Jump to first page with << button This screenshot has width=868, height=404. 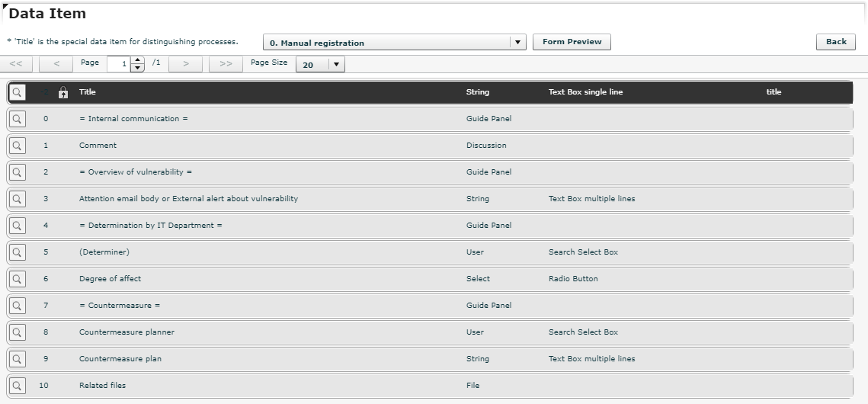tap(16, 64)
